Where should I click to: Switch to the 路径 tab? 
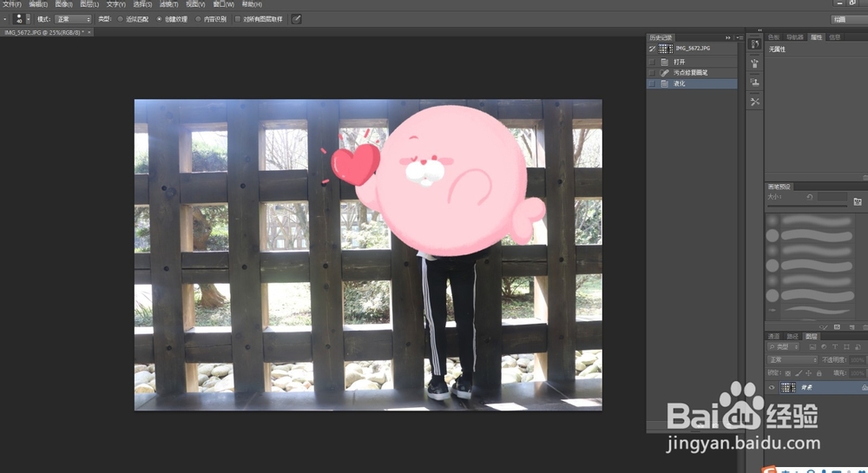[x=792, y=337]
